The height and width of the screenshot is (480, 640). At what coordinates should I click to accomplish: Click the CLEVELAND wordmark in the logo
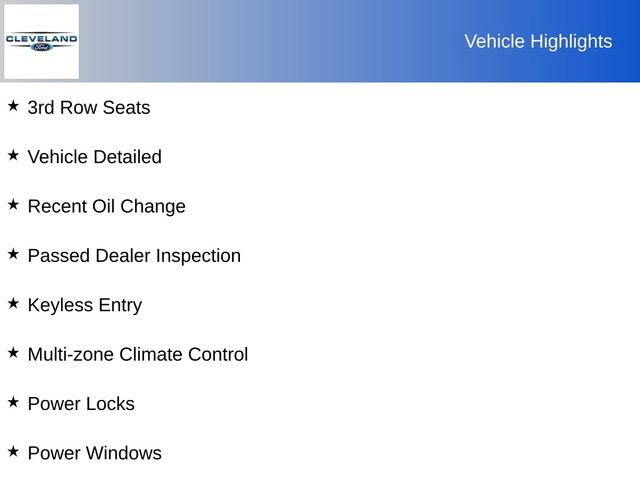(41, 38)
